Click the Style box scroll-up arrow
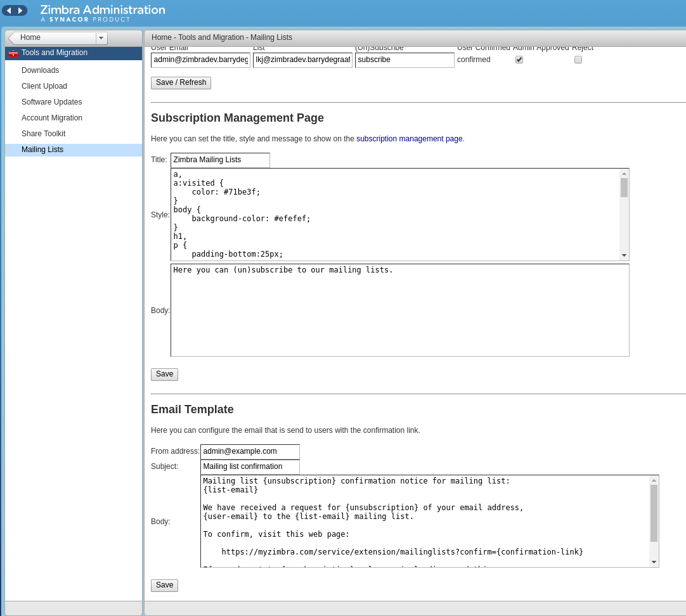686x616 pixels. 624,174
